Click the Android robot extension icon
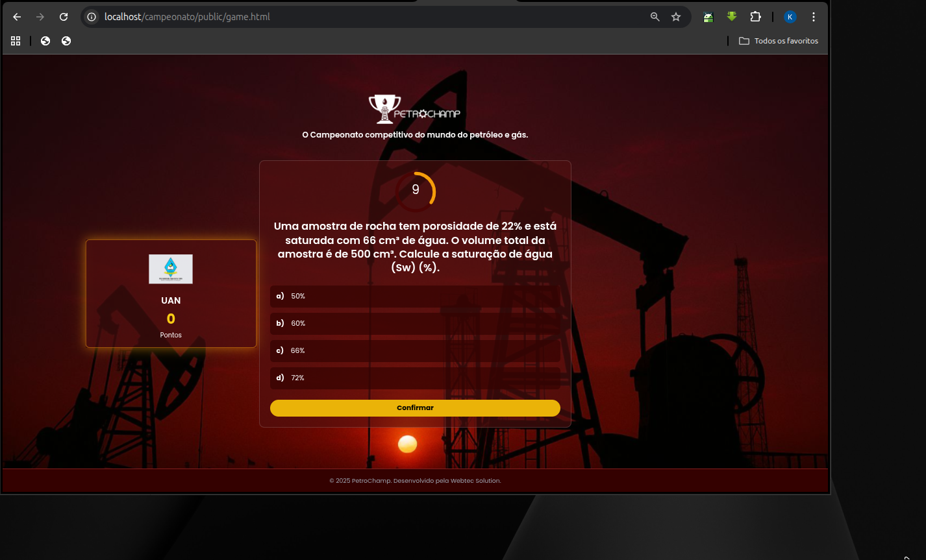Viewport: 926px width, 560px height. pos(708,17)
